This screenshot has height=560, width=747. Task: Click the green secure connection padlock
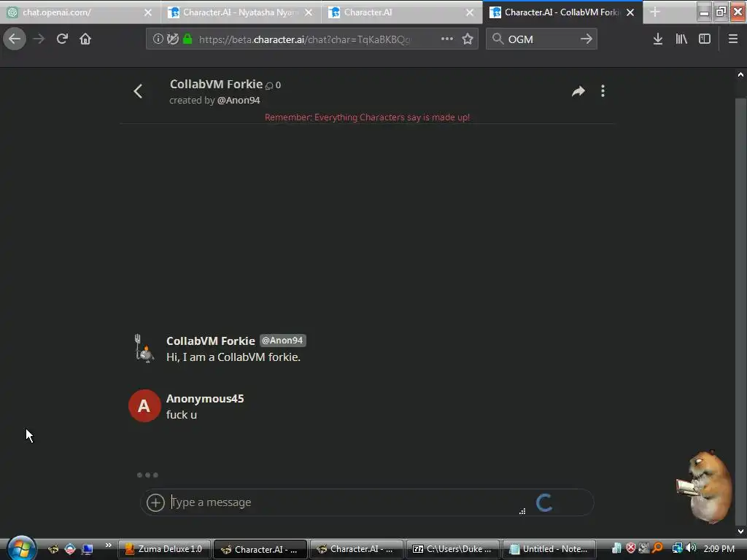tap(187, 39)
